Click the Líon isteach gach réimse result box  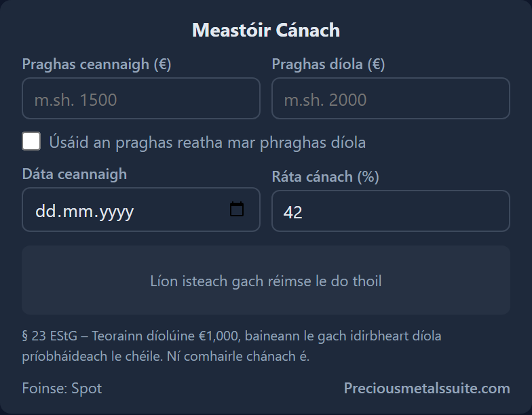pos(266,280)
